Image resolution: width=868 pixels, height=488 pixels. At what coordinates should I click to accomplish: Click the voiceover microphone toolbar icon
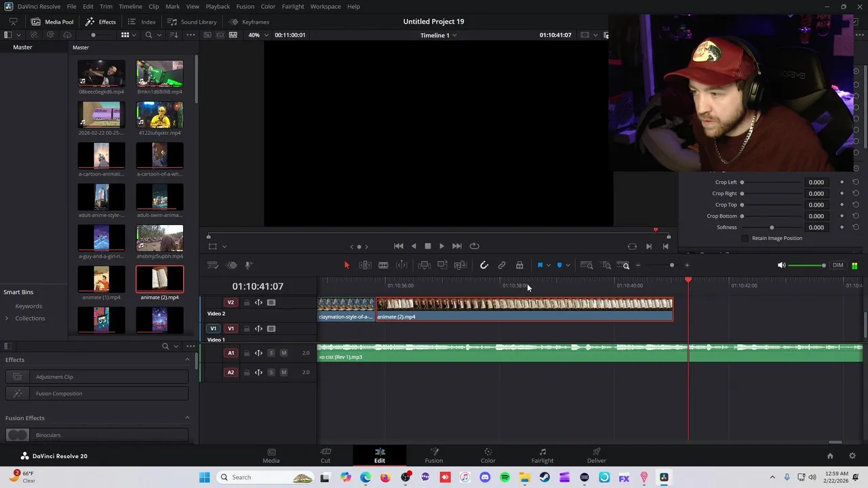[249, 265]
